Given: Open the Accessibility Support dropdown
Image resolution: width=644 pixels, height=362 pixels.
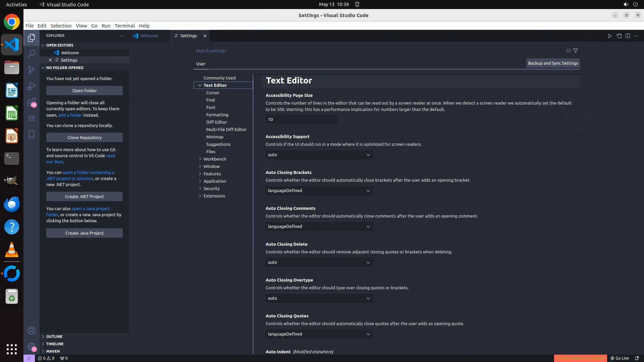Looking at the screenshot, I should coord(319,155).
